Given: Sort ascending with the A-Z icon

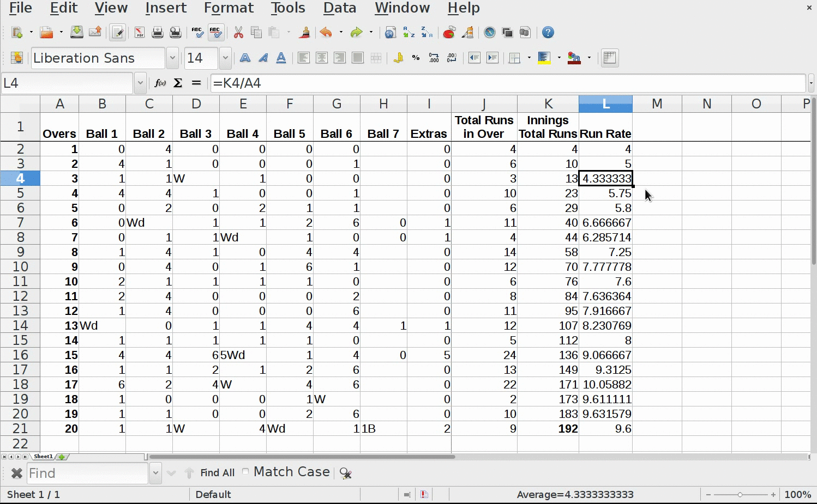Looking at the screenshot, I should point(408,33).
